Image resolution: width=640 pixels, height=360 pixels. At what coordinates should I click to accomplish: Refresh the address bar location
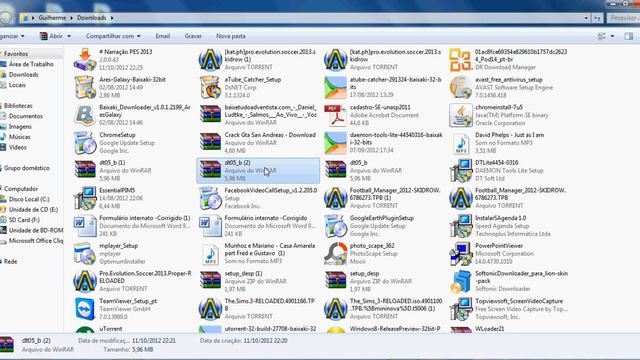point(597,18)
